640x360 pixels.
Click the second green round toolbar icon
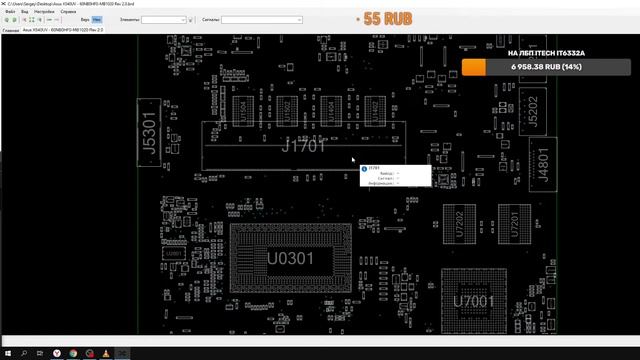tap(14, 20)
